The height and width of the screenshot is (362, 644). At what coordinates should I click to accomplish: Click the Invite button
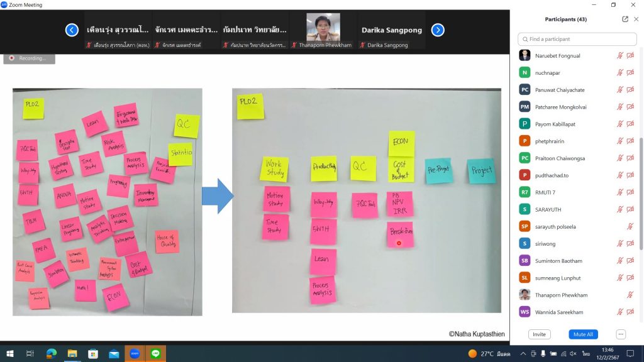(539, 334)
